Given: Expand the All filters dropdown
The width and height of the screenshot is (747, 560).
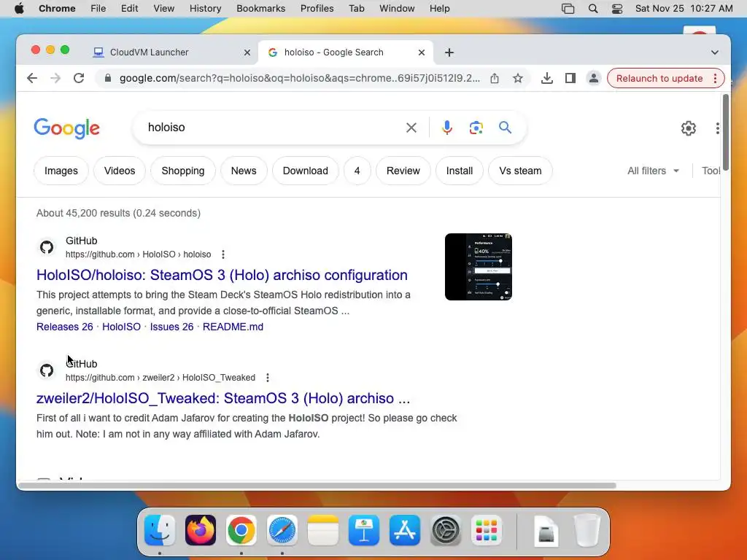Looking at the screenshot, I should (x=653, y=171).
